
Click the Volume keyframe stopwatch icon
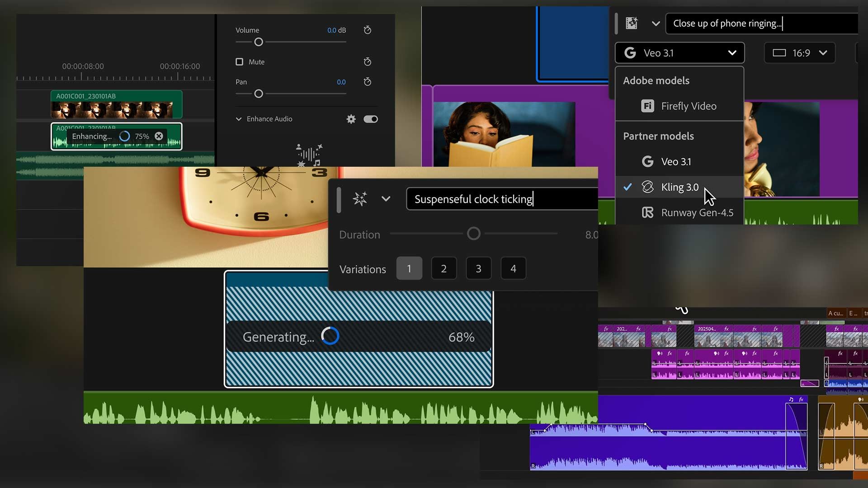[x=368, y=30]
